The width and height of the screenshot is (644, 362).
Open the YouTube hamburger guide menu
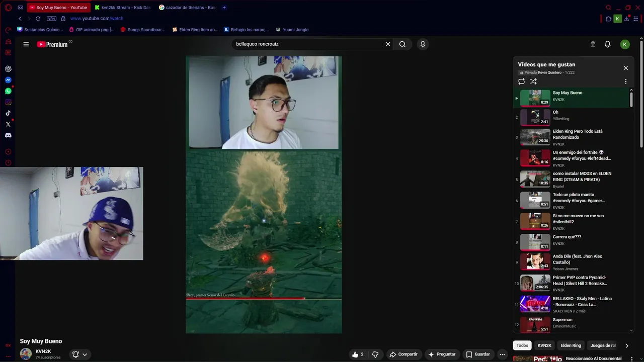click(x=26, y=44)
